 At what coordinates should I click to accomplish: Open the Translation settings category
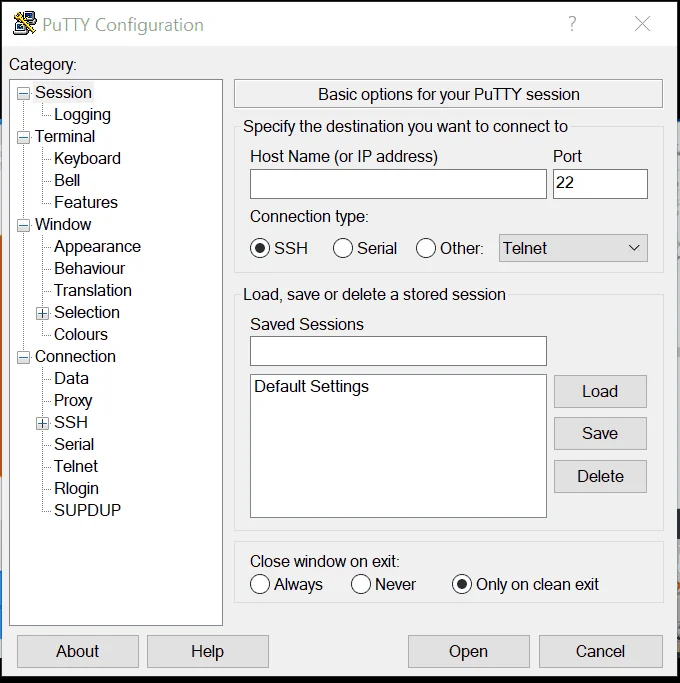point(93,290)
